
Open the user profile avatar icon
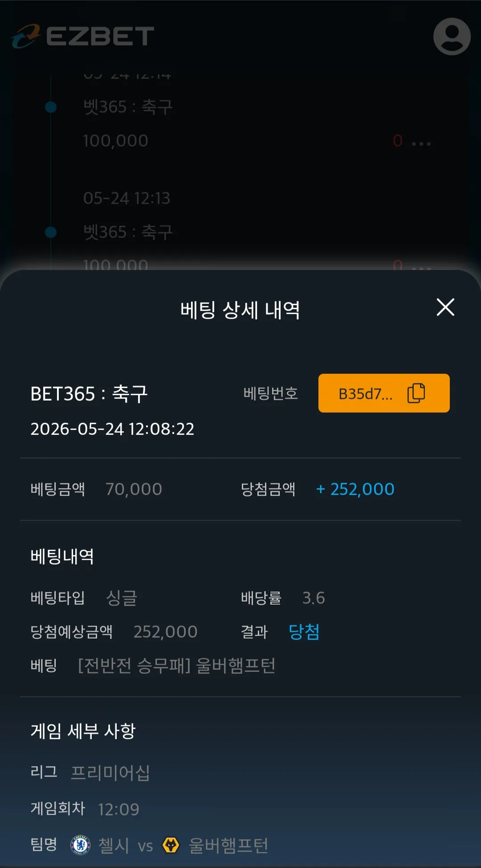coord(452,37)
